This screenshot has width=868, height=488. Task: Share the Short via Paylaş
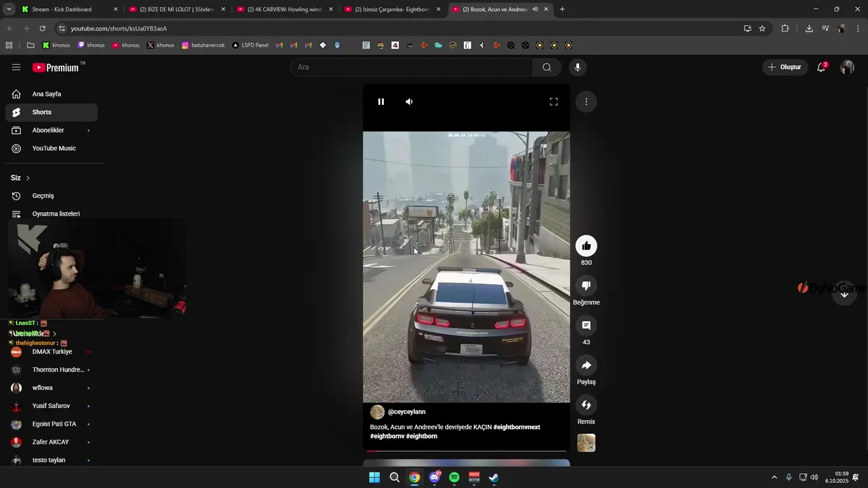(586, 365)
